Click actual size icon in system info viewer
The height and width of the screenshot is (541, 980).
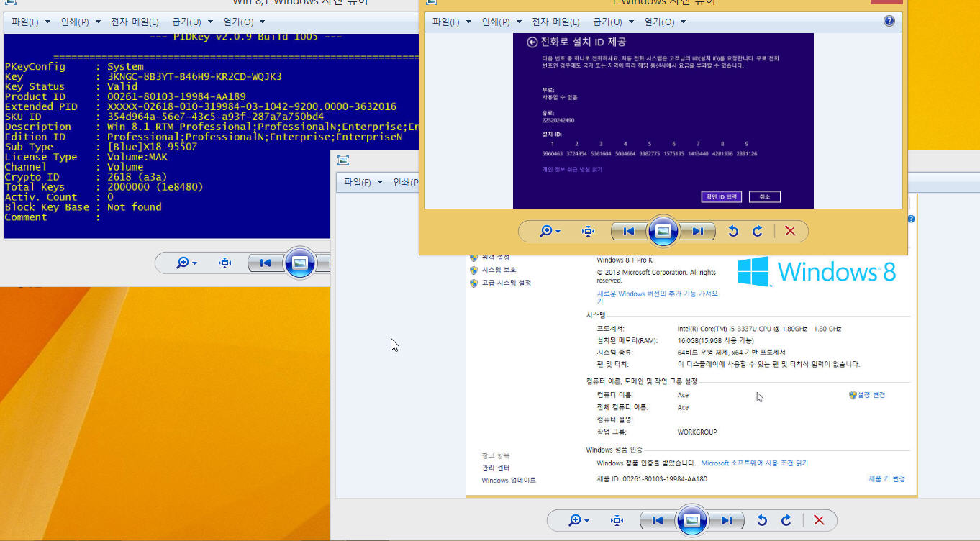click(617, 520)
